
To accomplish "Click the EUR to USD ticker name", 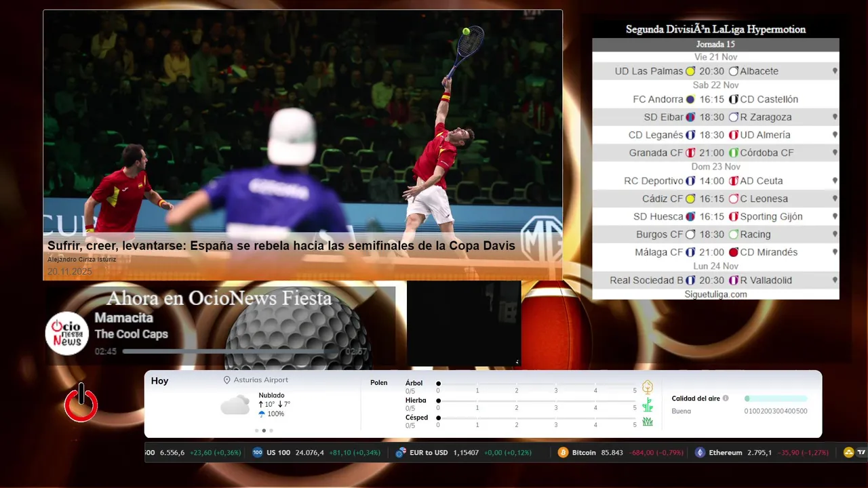I will [x=429, y=453].
